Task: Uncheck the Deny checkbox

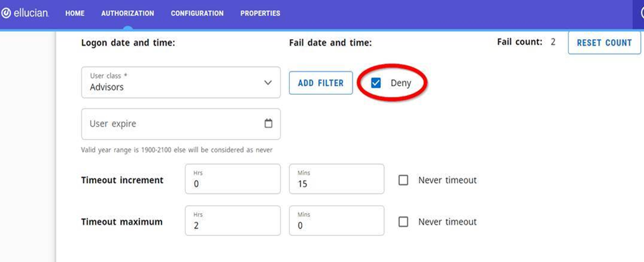Action: (x=376, y=84)
